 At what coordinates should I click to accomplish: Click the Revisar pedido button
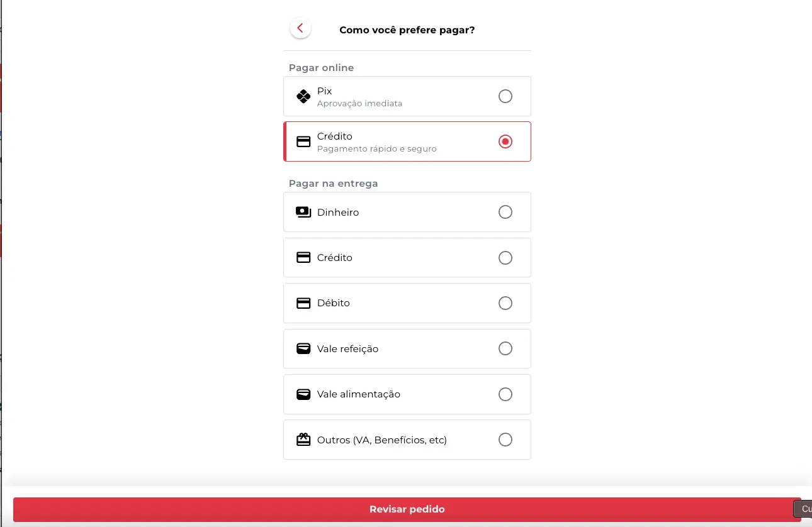(407, 509)
